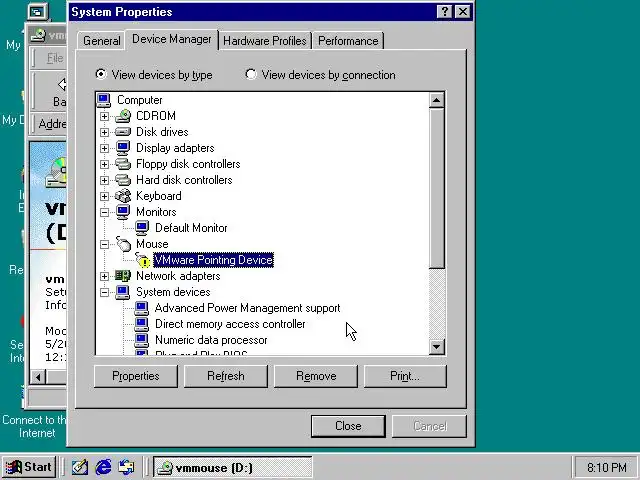This screenshot has width=640, height=480.
Task: Select the Device Manager tab
Action: (172, 39)
